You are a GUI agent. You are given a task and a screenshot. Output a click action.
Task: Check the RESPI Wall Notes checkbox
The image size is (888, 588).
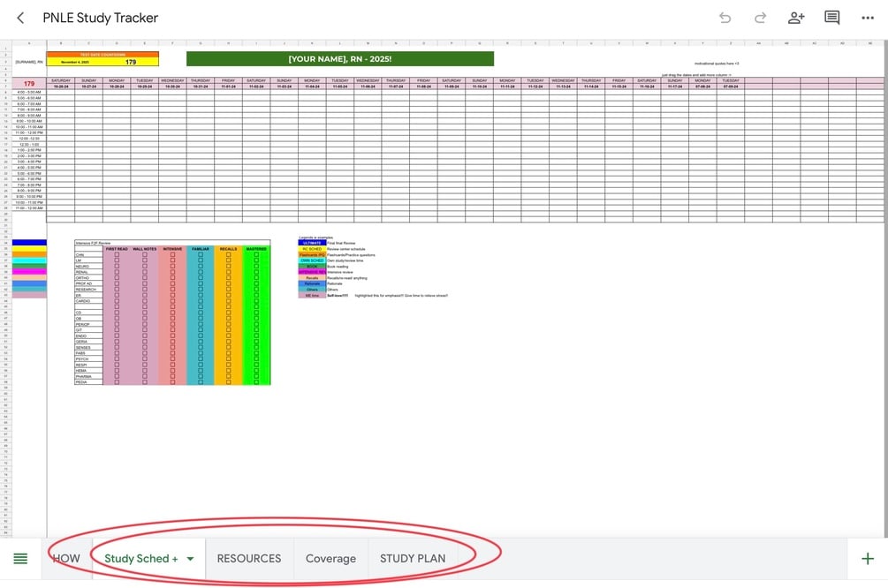point(144,365)
